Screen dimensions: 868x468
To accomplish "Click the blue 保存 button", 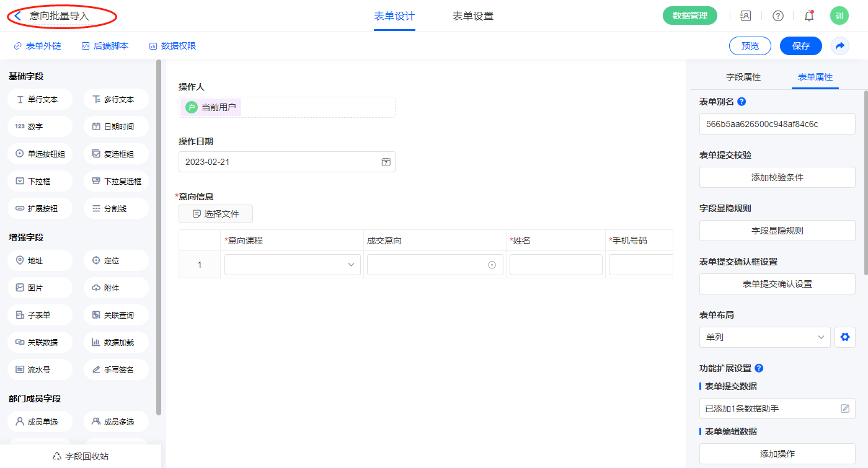I will (x=800, y=46).
